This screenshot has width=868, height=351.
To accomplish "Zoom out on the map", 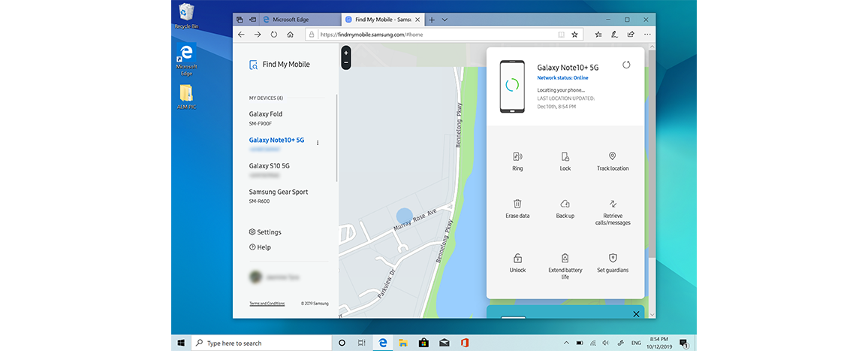I will tap(346, 62).
